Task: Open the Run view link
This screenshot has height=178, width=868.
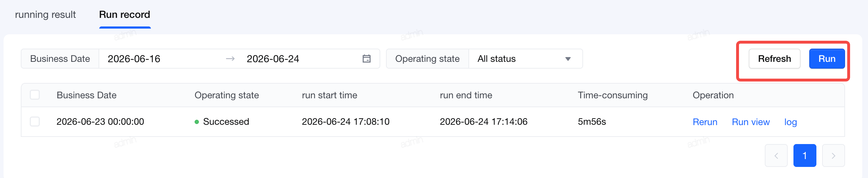Action: [751, 122]
